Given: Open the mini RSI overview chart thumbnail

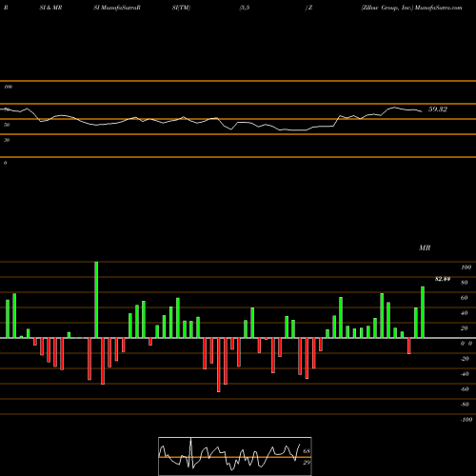Looking at the screenshot, I should pyautogui.click(x=235, y=456).
